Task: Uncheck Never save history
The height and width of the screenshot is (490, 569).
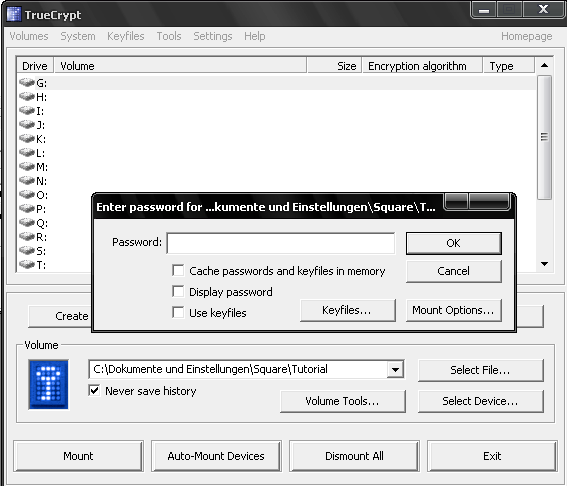Action: coord(94,391)
